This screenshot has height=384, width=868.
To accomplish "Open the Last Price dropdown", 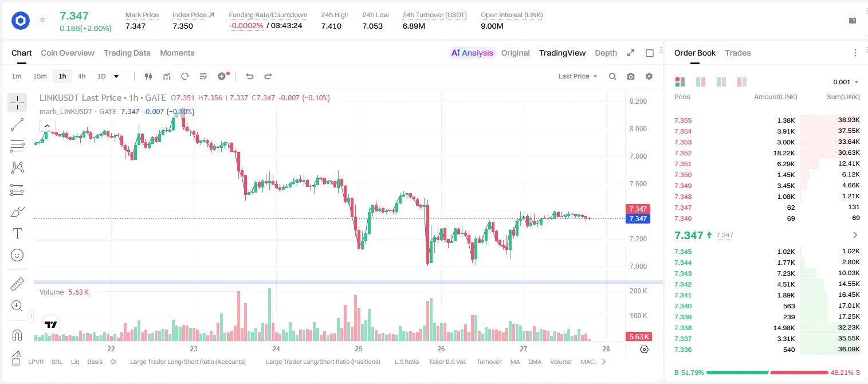I will (578, 76).
